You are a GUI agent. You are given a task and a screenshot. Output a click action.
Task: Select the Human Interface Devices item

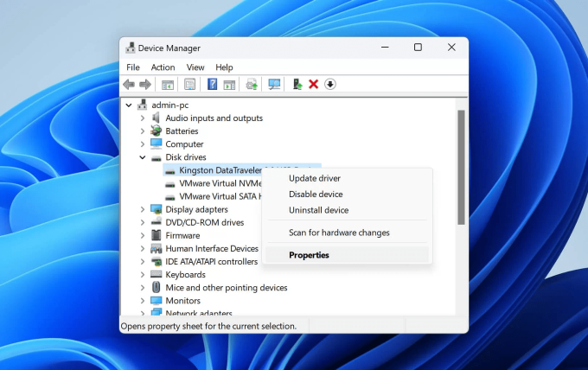point(212,249)
